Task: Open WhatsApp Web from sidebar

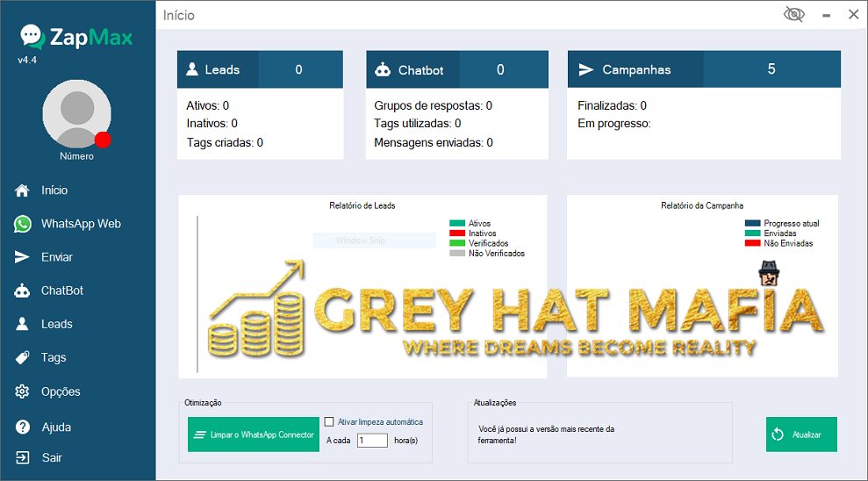Action: pyautogui.click(x=81, y=224)
